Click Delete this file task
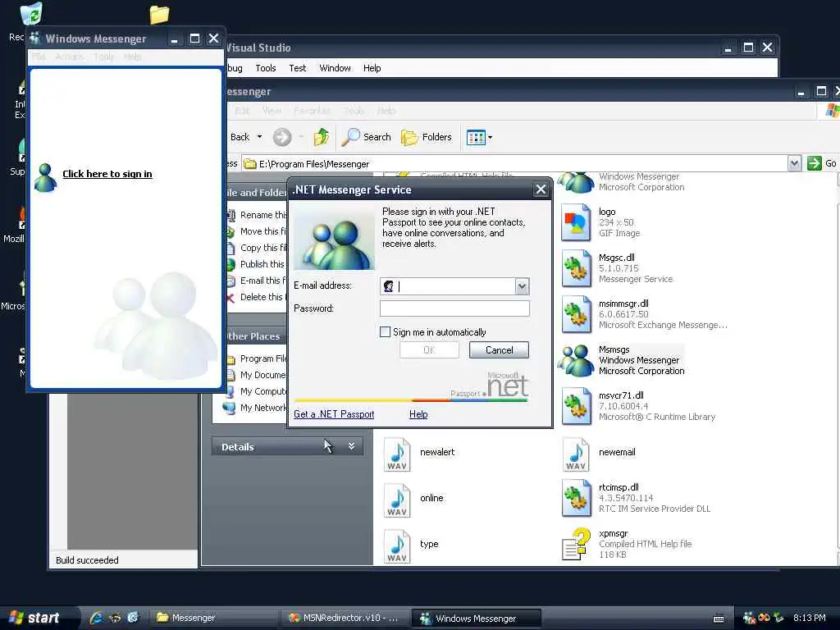840x630 pixels. (x=257, y=297)
